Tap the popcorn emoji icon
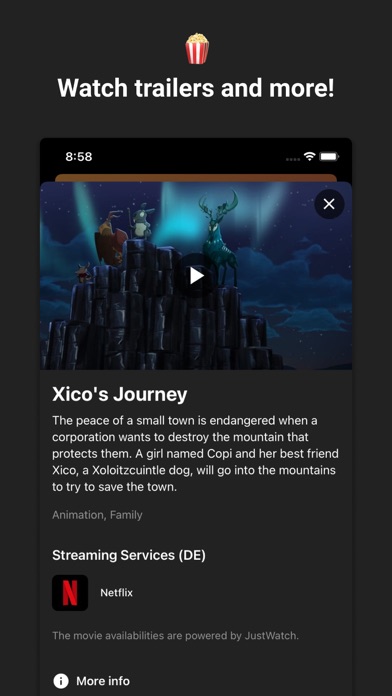392x696 pixels. (197, 49)
